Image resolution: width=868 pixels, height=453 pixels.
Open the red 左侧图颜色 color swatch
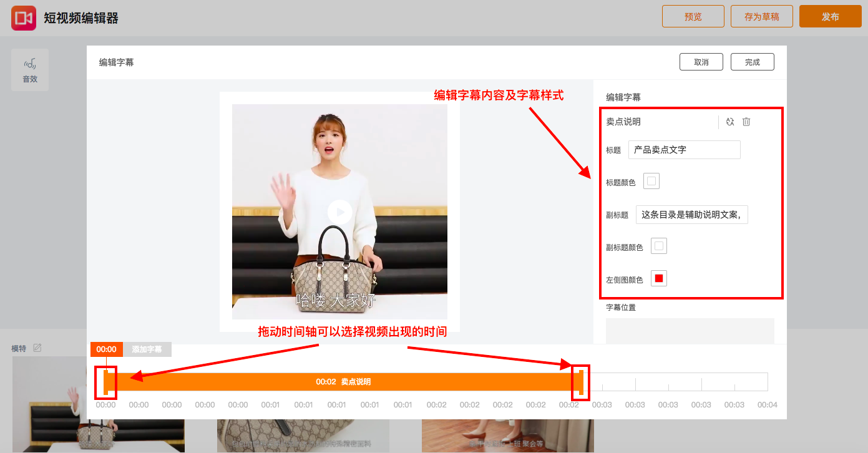click(x=659, y=278)
